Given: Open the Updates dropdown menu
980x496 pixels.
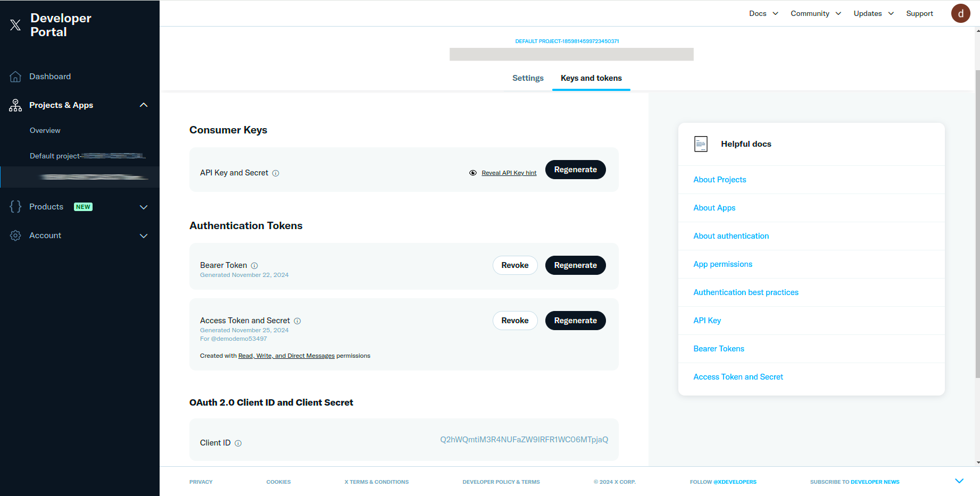Looking at the screenshot, I should tap(874, 13).
